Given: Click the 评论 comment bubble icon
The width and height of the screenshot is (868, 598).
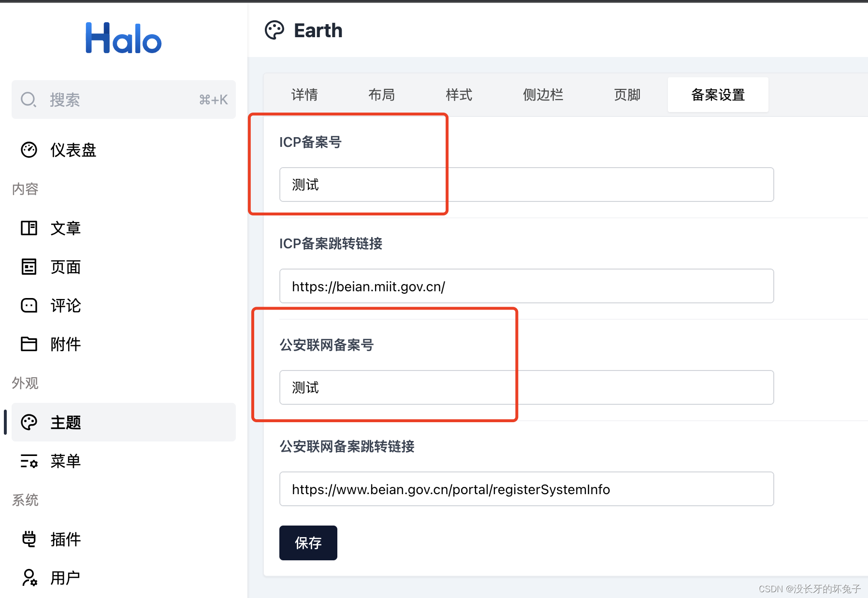Looking at the screenshot, I should 29,305.
